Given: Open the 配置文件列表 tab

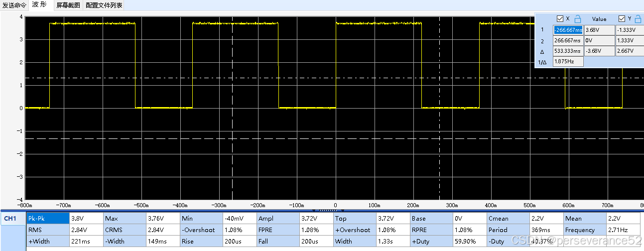Looking at the screenshot, I should pos(103,5).
